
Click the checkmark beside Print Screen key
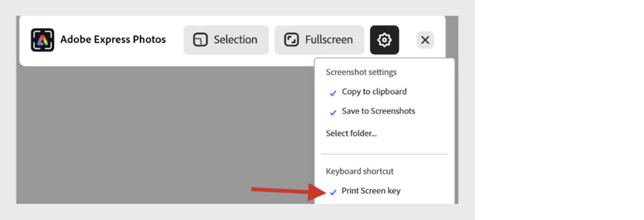point(333,192)
